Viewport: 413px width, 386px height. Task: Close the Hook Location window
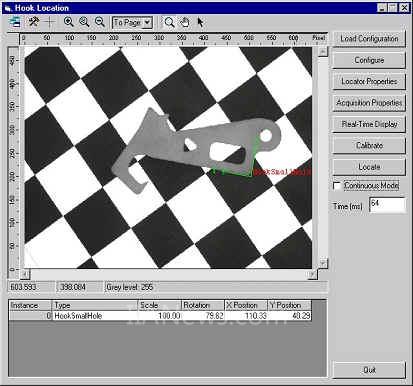404,8
